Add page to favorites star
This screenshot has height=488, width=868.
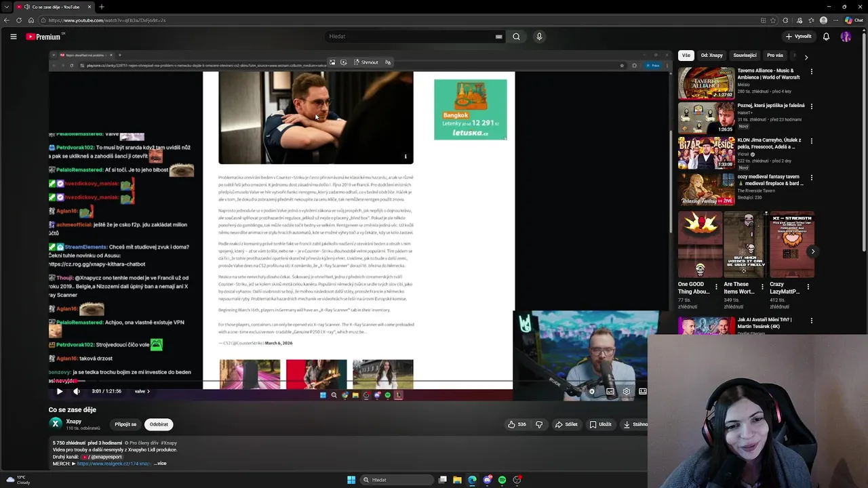pyautogui.click(x=774, y=20)
